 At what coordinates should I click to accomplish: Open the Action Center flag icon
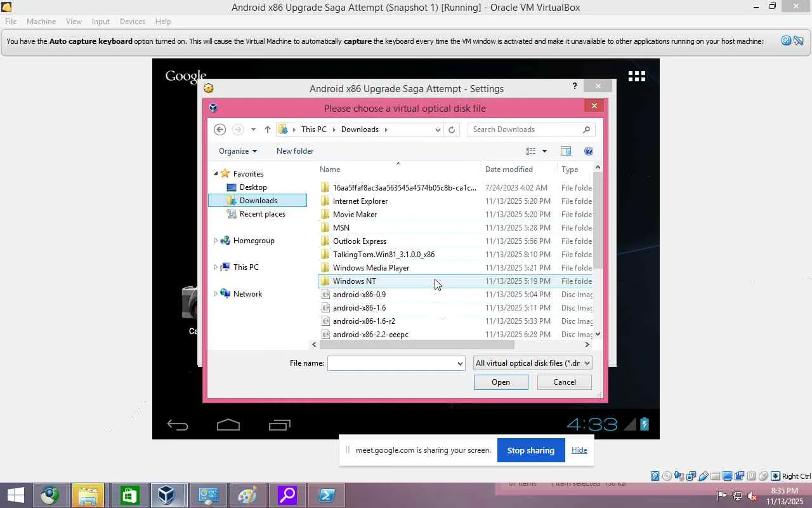tap(722, 496)
